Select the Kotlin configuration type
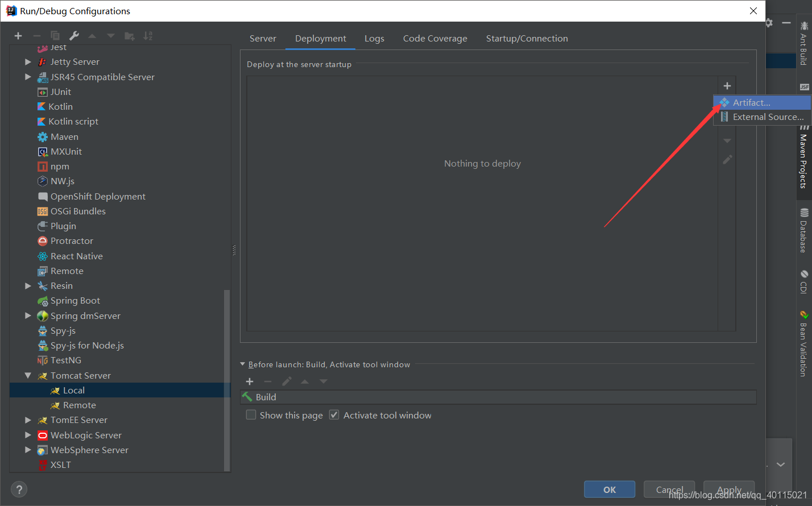812x506 pixels. (55, 106)
